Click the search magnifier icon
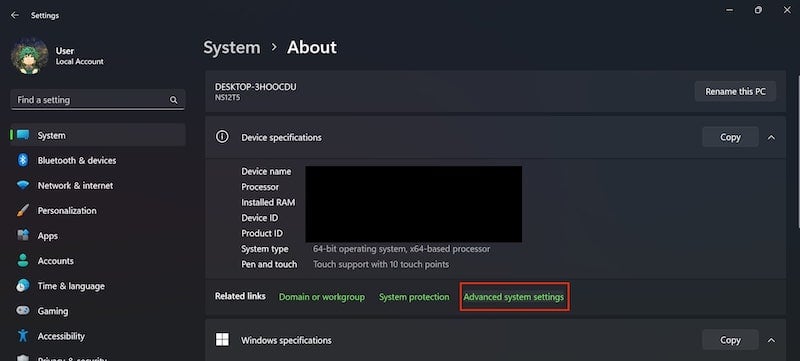Viewport: 800px width, 361px height. pyautogui.click(x=173, y=100)
